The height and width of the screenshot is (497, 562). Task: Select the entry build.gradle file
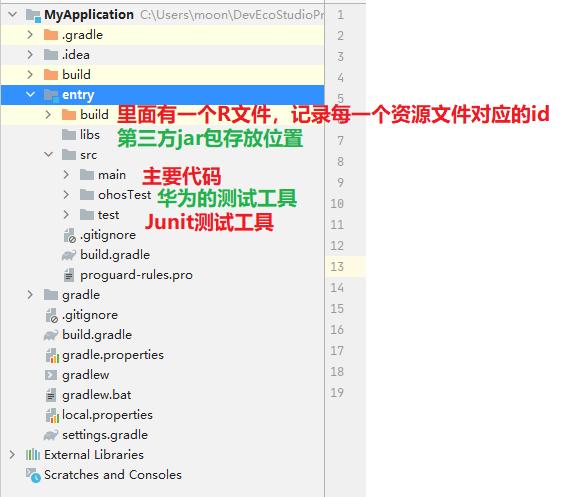(162, 255)
